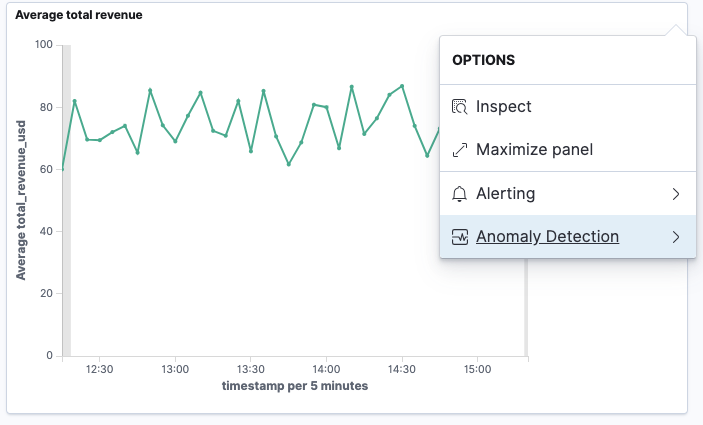This screenshot has height=425, width=703.
Task: Select the Inspect menu entry
Action: pos(568,107)
